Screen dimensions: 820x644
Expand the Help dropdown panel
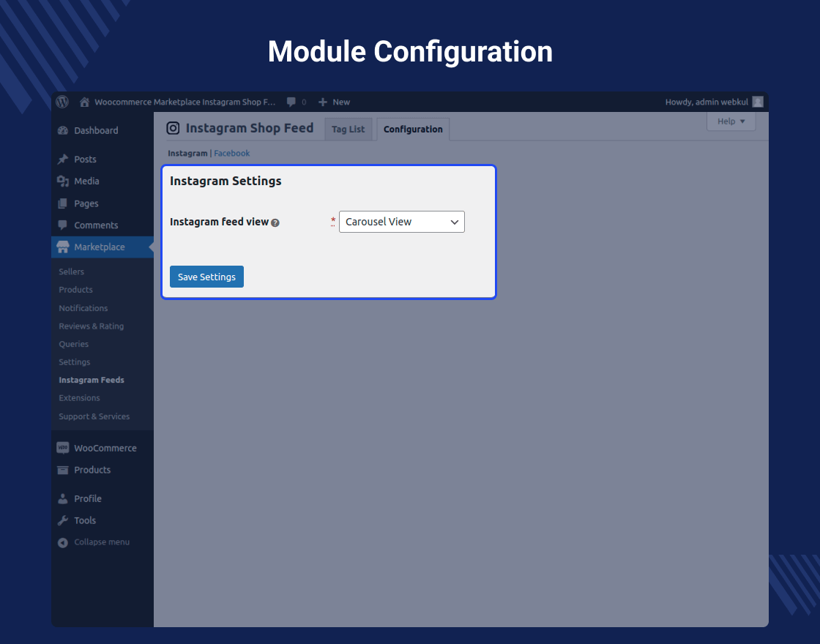[x=731, y=121]
